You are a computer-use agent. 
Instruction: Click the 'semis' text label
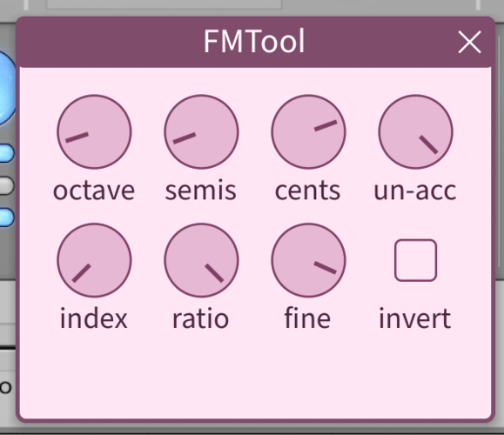pyautogui.click(x=201, y=191)
